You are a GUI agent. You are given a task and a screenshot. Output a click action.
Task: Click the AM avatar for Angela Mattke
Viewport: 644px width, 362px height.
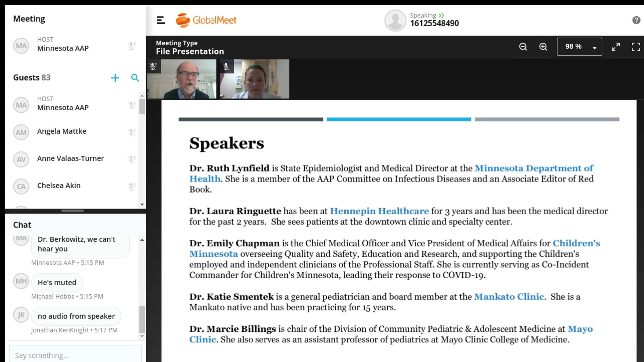(x=21, y=132)
